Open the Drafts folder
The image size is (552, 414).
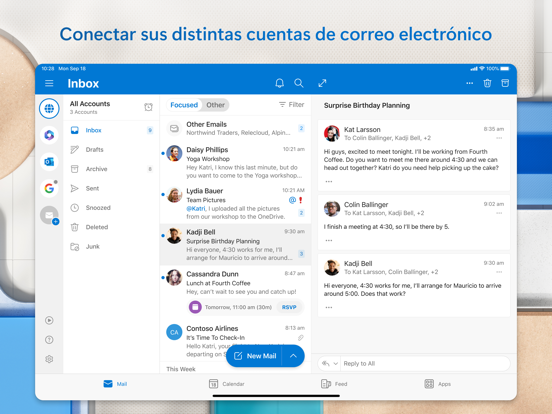tap(111, 150)
